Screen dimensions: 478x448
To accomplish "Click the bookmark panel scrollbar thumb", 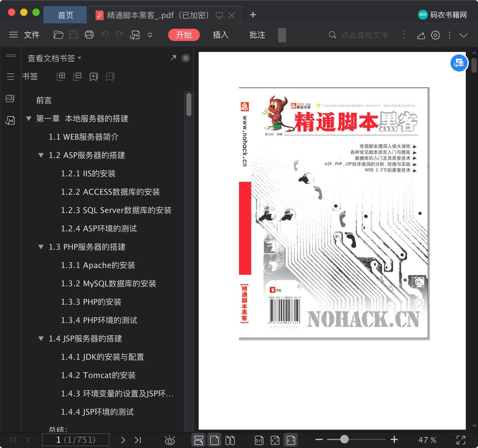I will (189, 105).
